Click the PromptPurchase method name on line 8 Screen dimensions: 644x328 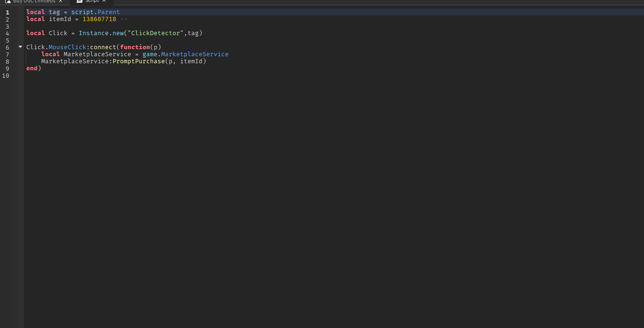138,61
